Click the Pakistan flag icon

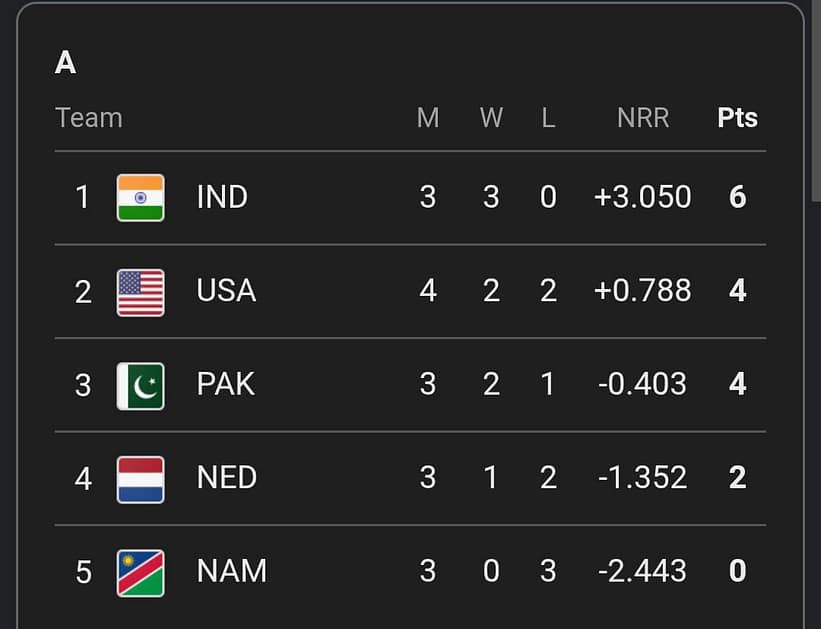tap(140, 384)
